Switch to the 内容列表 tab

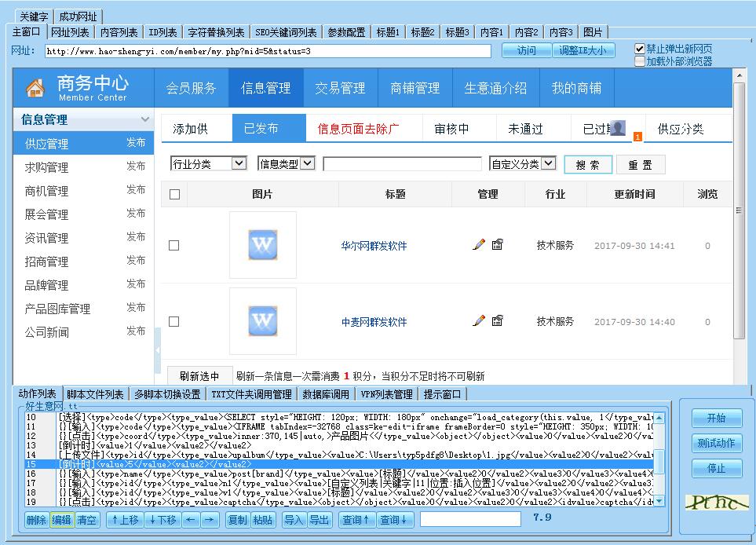point(119,32)
